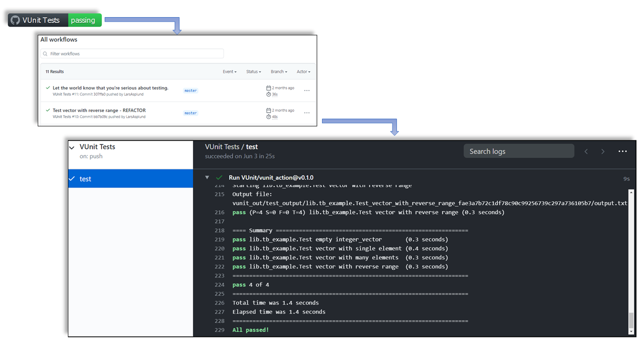Open the 'Let the world know that you're serious about testing' run
Viewport: 644px width, 362px height.
[x=111, y=88]
